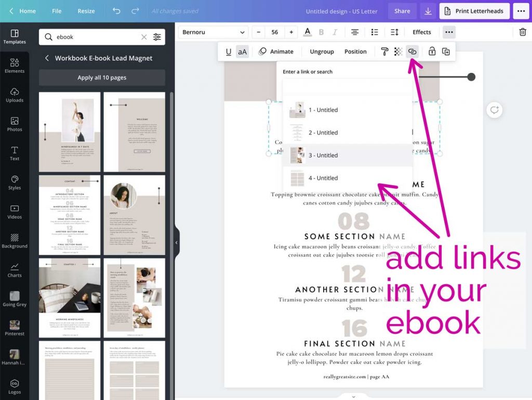Toggle bold formatting
The width and height of the screenshot is (532, 400).
point(321,32)
